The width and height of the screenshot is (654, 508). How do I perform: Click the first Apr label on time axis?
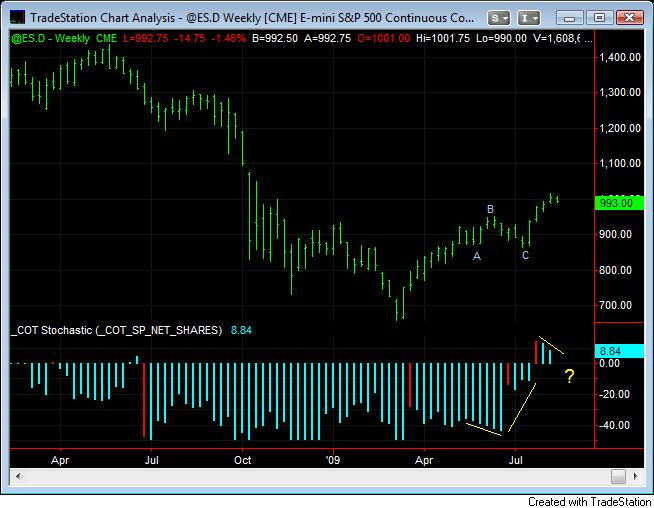click(x=60, y=460)
